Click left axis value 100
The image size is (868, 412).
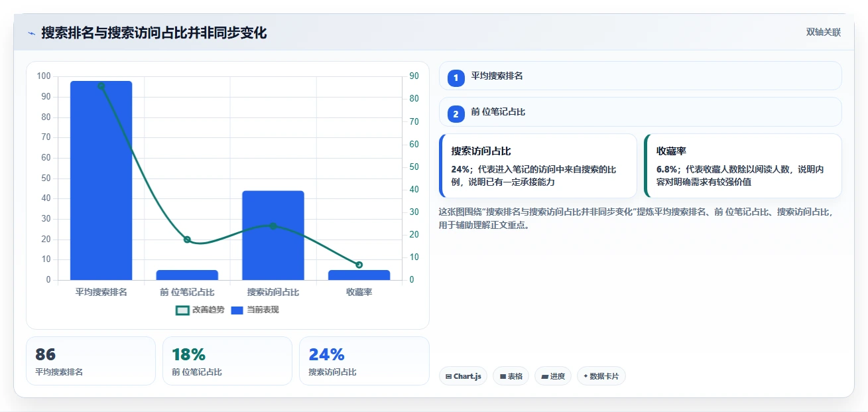[44, 76]
